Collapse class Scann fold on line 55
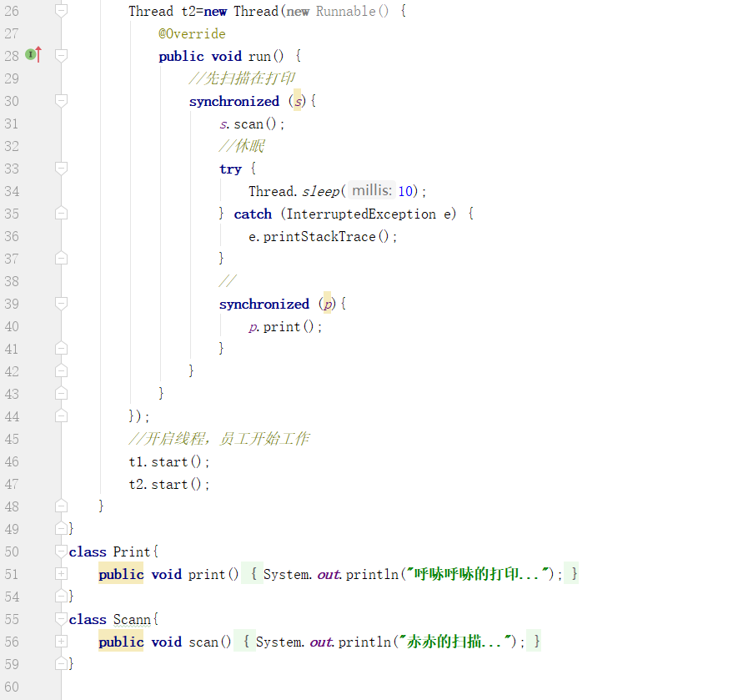Screen dimensions: 753x700 61,619
